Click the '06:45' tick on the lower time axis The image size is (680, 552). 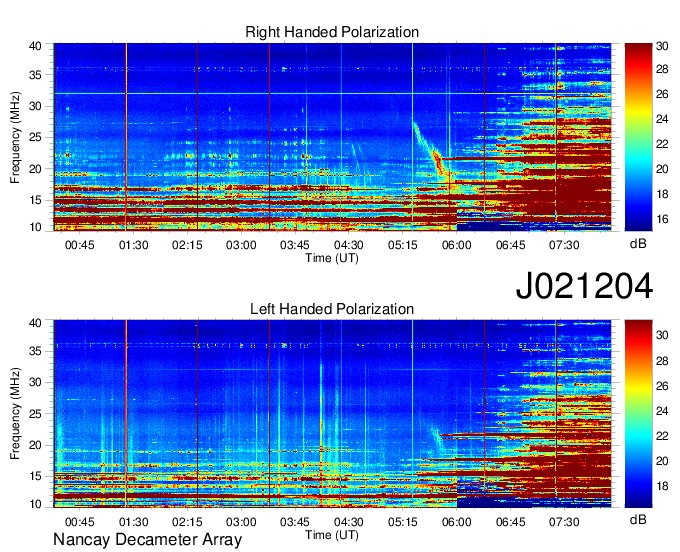point(510,522)
